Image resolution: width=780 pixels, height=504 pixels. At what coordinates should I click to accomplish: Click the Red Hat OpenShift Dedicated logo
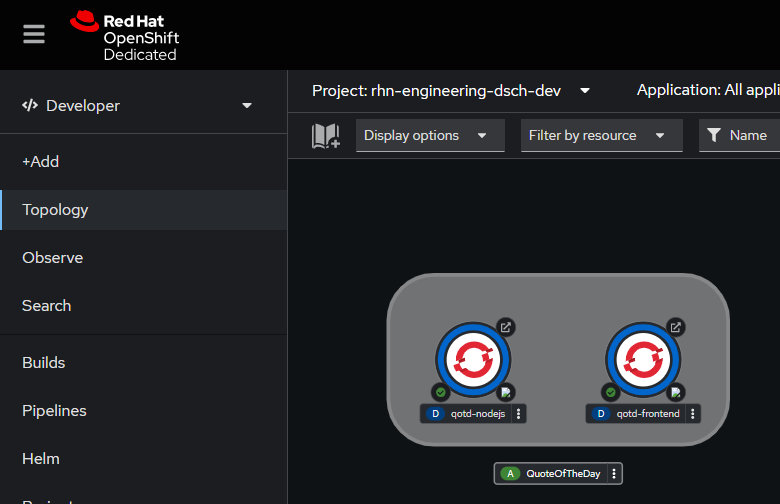(x=124, y=36)
